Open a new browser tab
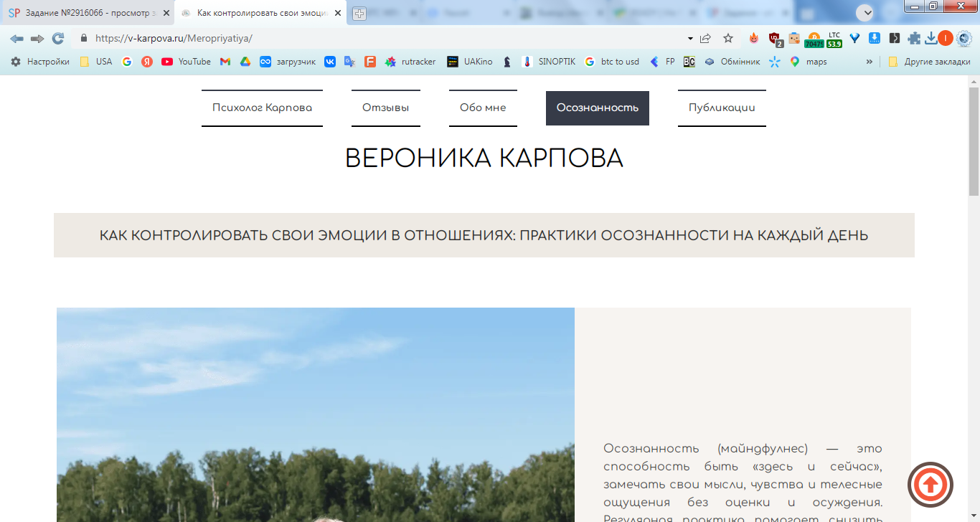The image size is (980, 522). tap(359, 13)
